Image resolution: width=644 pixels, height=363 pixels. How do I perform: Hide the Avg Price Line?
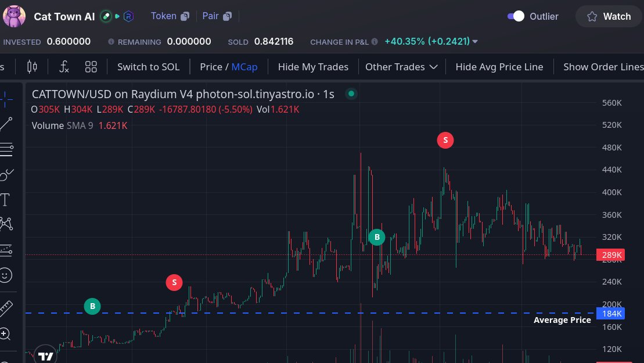pos(499,67)
